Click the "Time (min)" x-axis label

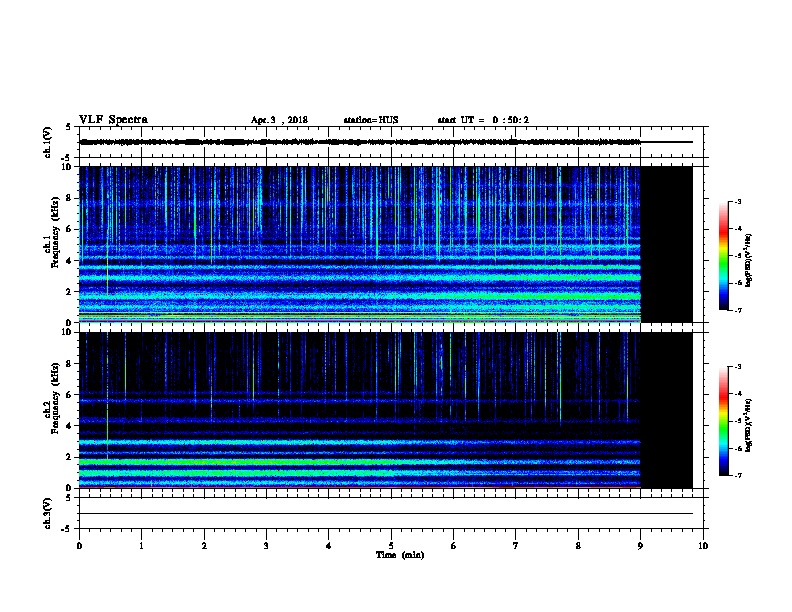point(400,555)
